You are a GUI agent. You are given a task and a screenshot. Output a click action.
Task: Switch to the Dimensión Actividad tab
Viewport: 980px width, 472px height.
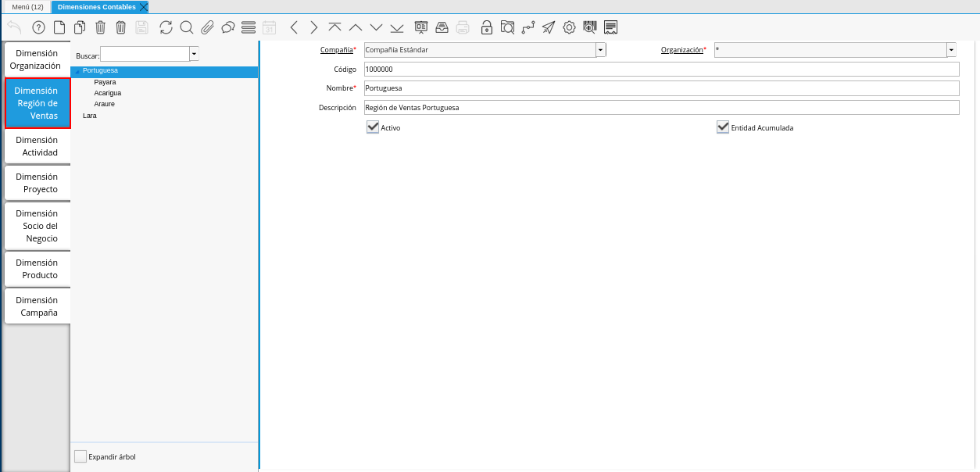pyautogui.click(x=37, y=146)
